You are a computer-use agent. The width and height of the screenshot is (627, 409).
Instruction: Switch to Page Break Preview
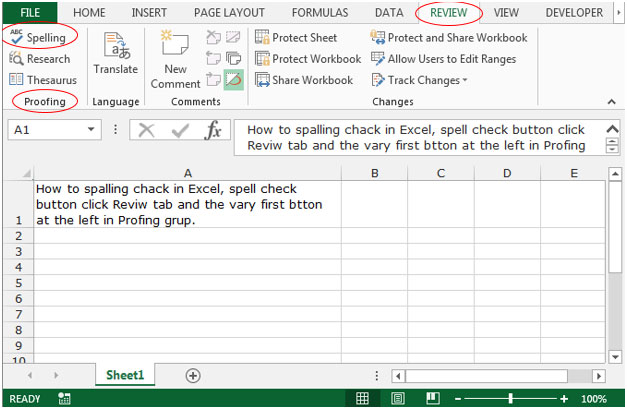(433, 398)
